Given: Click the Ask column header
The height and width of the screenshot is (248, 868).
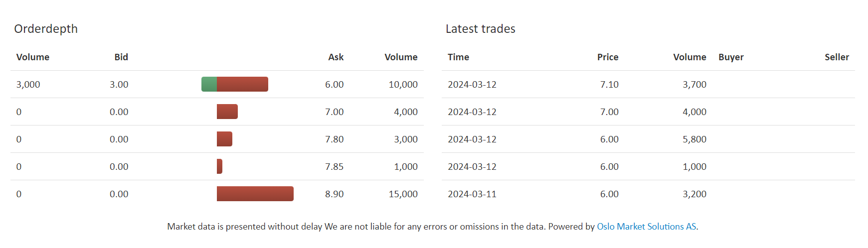Looking at the screenshot, I should point(336,57).
